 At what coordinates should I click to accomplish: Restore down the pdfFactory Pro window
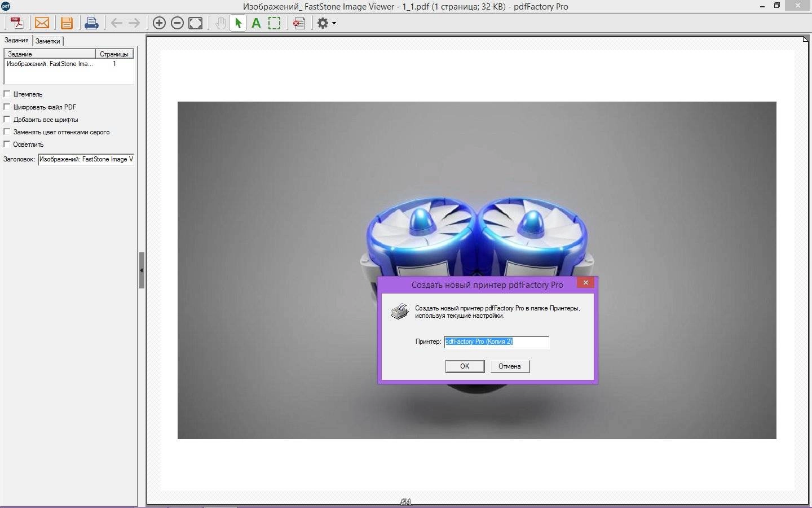(x=776, y=6)
